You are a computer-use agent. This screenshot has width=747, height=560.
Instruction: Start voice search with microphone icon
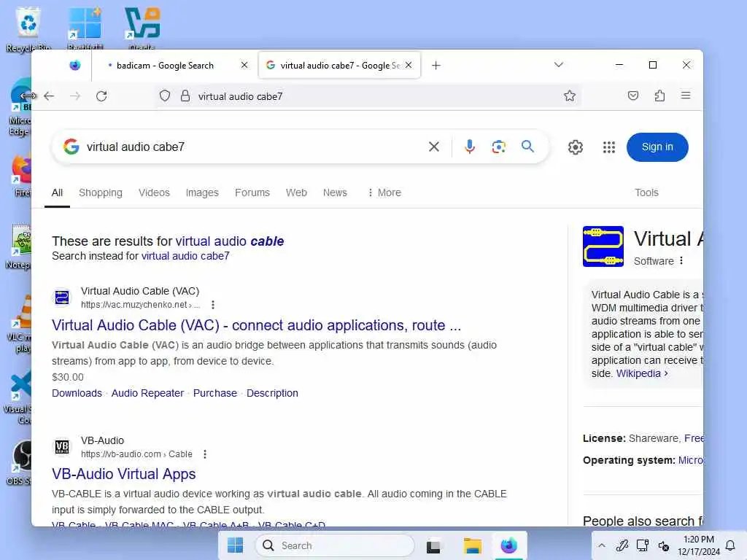point(469,147)
